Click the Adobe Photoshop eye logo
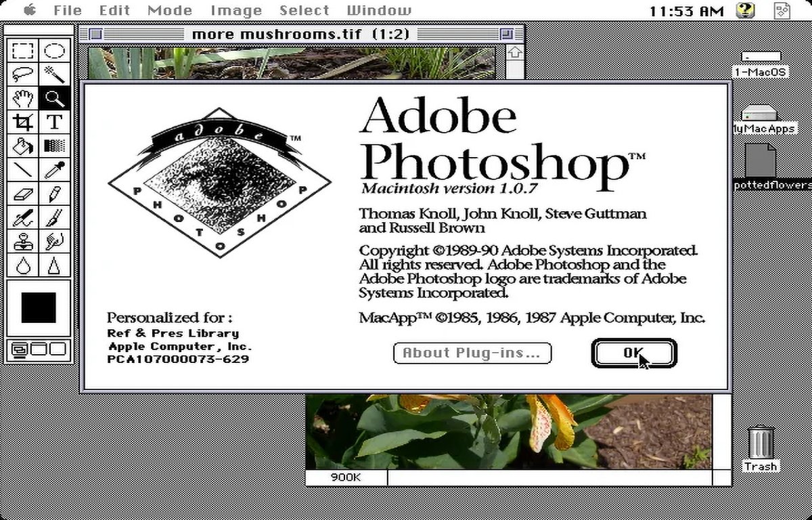Viewport: 812px width, 520px height. pyautogui.click(x=219, y=183)
